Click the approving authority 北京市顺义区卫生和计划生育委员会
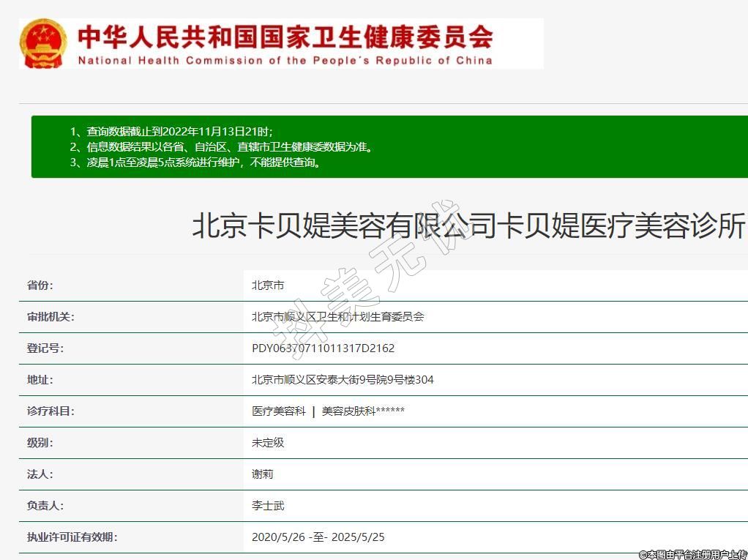The width and height of the screenshot is (748, 560). click(337, 317)
